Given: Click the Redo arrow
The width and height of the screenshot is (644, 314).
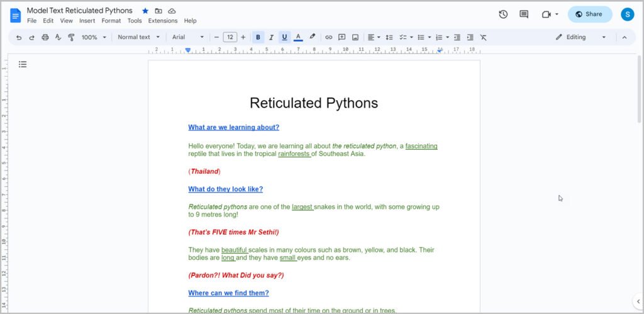Looking at the screenshot, I should click(31, 37).
